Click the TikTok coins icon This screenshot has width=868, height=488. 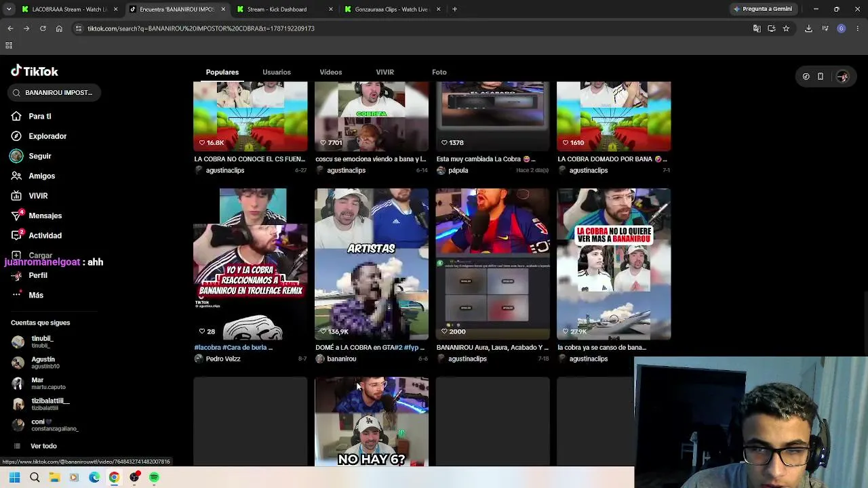[x=806, y=77]
